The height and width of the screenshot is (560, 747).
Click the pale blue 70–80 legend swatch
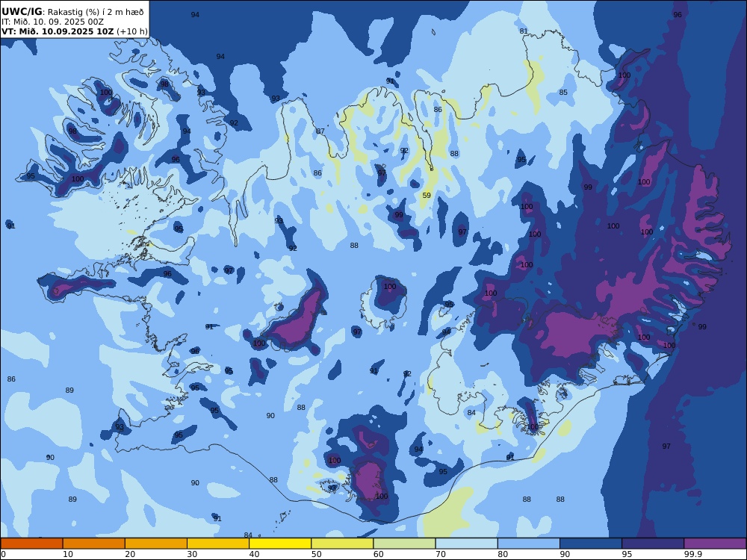pos(467,544)
